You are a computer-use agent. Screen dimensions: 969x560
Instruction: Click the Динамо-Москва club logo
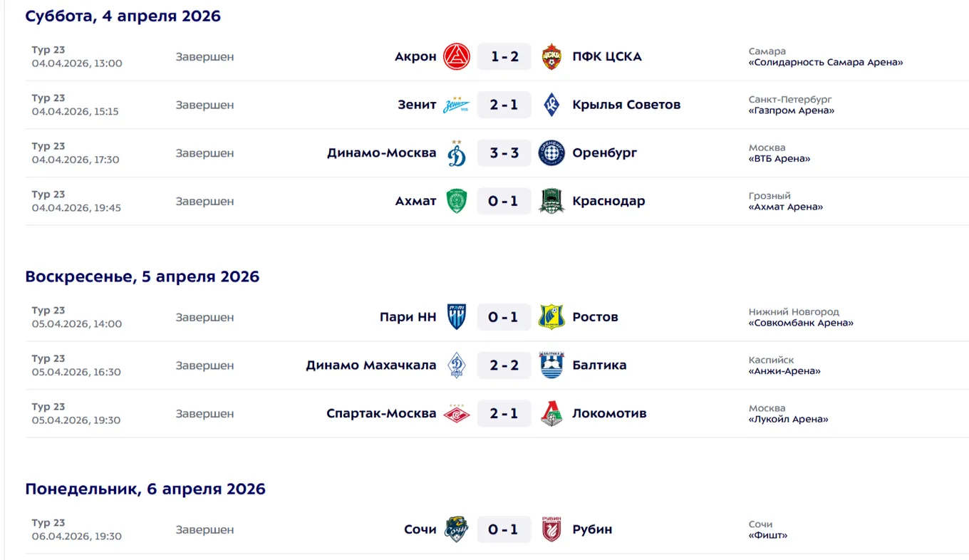point(457,152)
